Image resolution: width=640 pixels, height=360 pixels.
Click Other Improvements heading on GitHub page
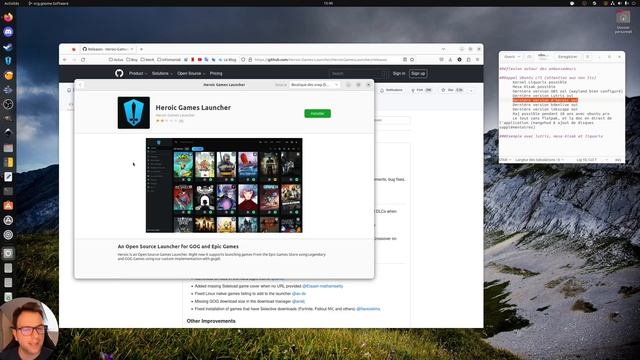(211, 321)
